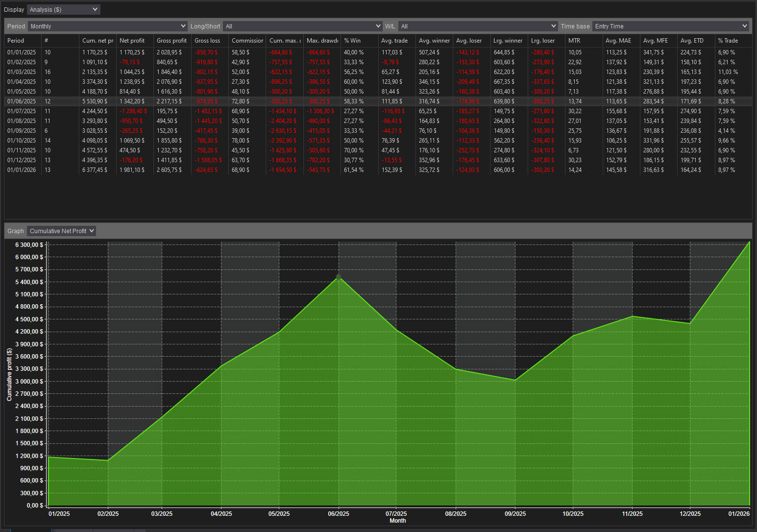Click the Avg. trade column header
The height and width of the screenshot is (532, 757).
[395, 40]
